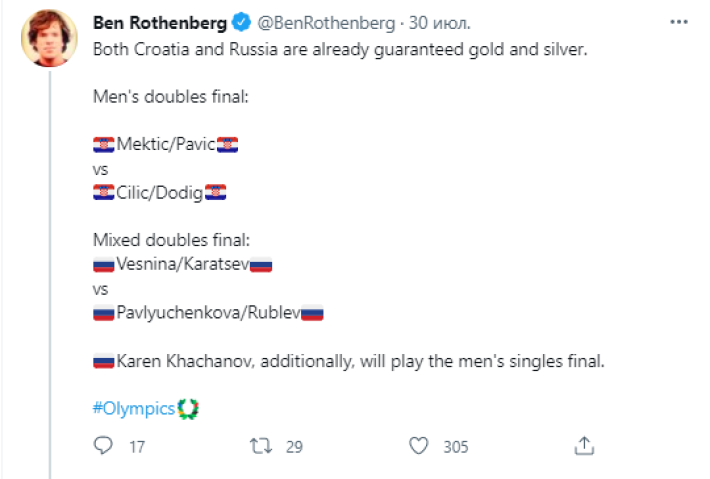Follow the #Olympics hashtag
This screenshot has height=479, width=710.
coord(133,408)
